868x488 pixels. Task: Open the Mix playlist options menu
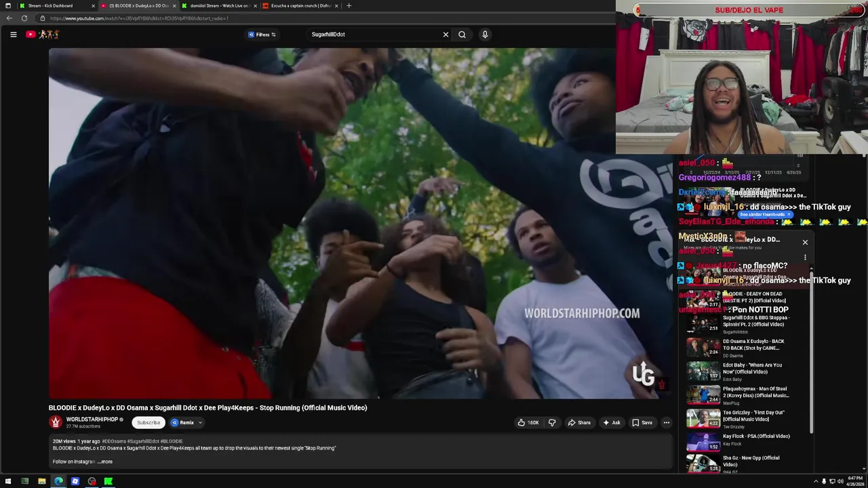pyautogui.click(x=805, y=258)
